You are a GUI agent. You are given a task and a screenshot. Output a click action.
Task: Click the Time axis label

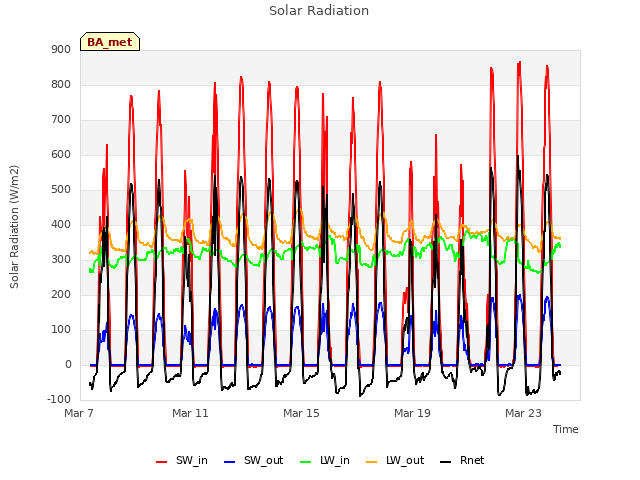(565, 429)
